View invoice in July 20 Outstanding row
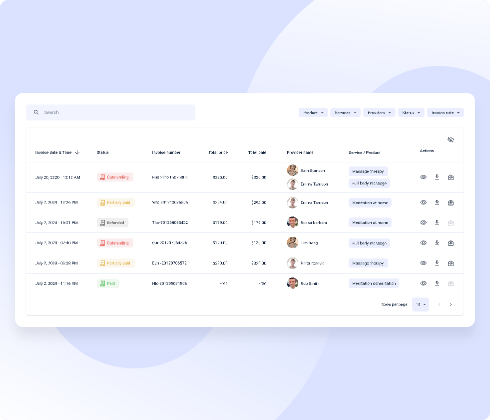 point(423,177)
